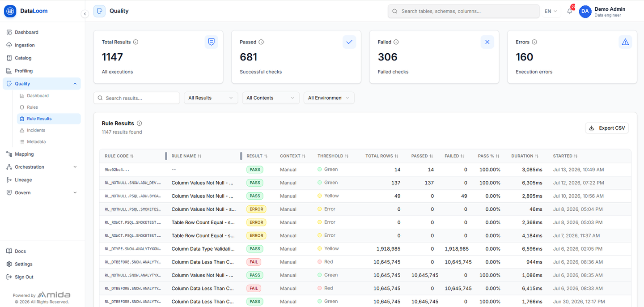The width and height of the screenshot is (644, 307).
Task: Sort by Total Rows column arrows
Action: pyautogui.click(x=396, y=156)
